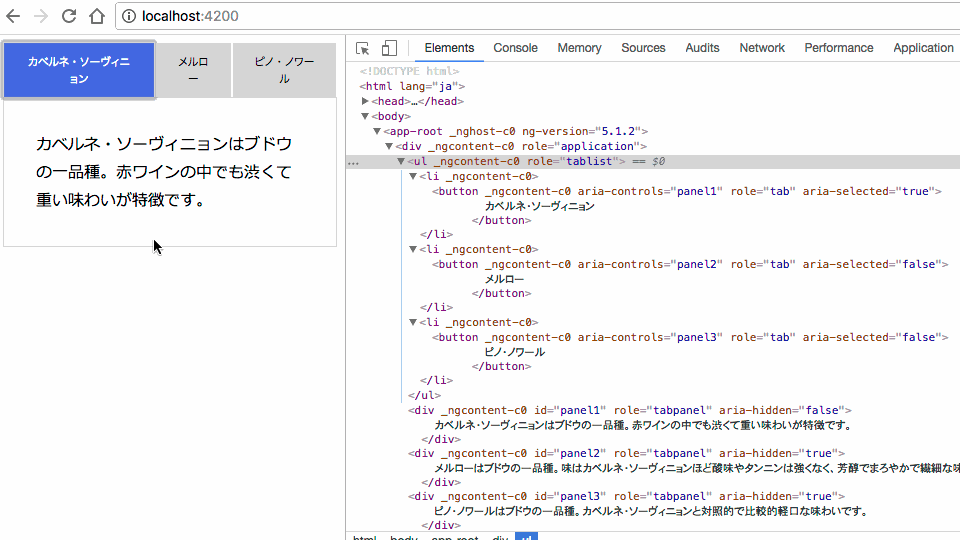The image size is (960, 540).
Task: Select the メルロー page tab
Action: coord(193,70)
